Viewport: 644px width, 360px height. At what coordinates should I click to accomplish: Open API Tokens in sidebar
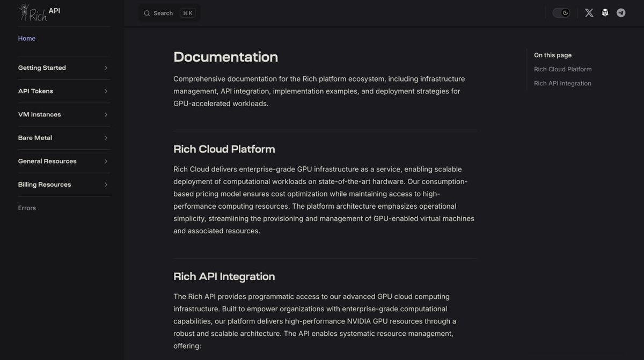35,91
